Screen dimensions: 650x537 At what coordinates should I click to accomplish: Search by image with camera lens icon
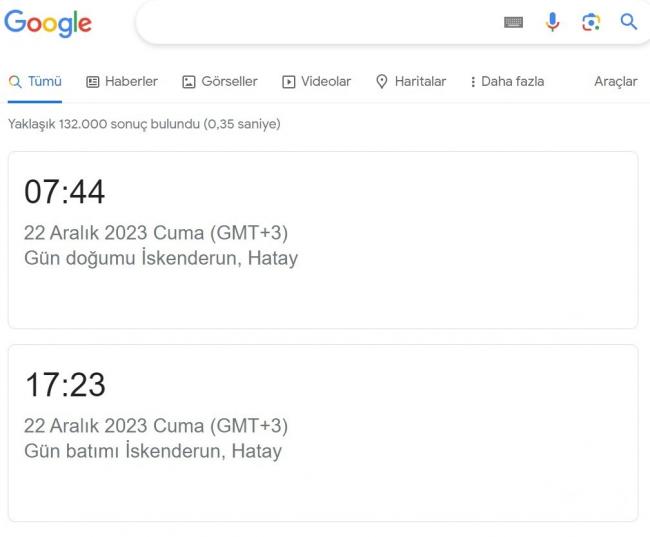point(591,22)
